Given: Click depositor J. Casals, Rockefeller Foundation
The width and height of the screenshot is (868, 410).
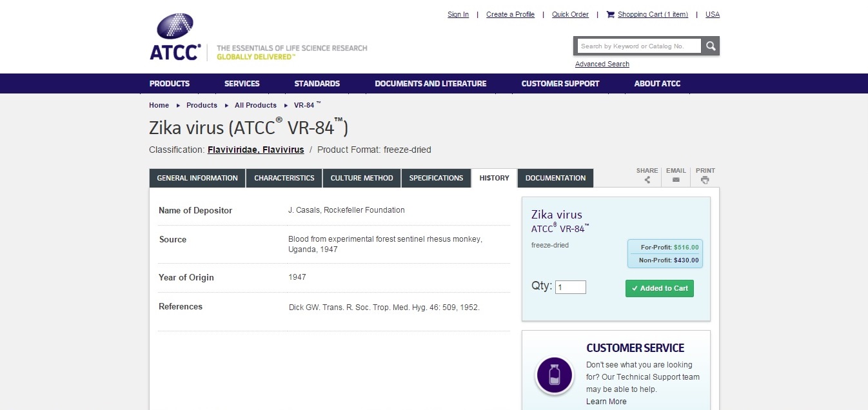Looking at the screenshot, I should point(346,210).
